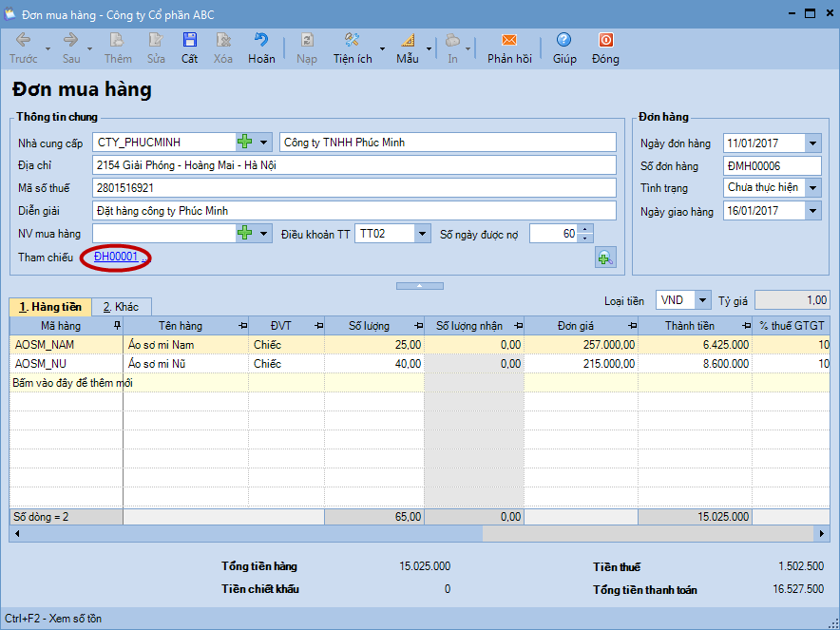Open the Loại tiền currency dropdown
The height and width of the screenshot is (630, 840).
tap(702, 300)
